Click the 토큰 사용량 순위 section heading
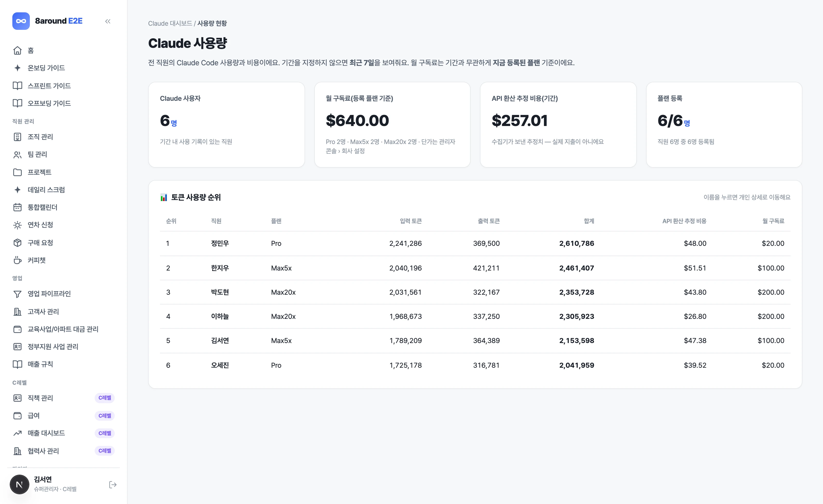 [196, 197]
